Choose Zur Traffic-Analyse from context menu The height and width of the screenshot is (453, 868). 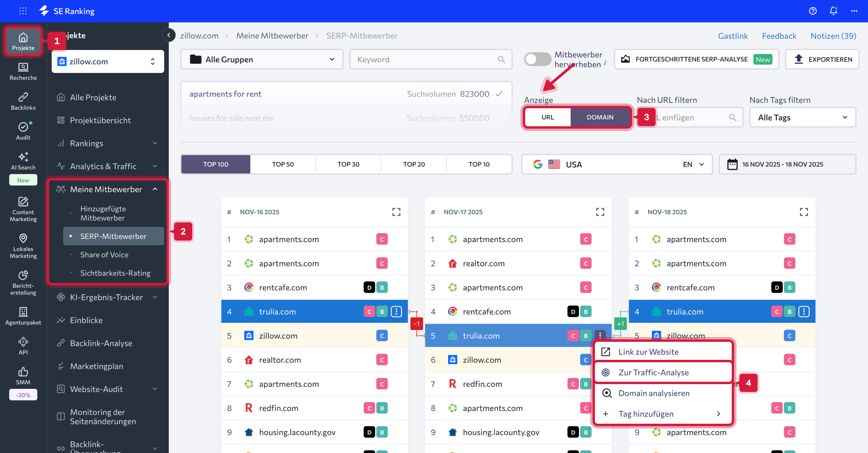(653, 373)
